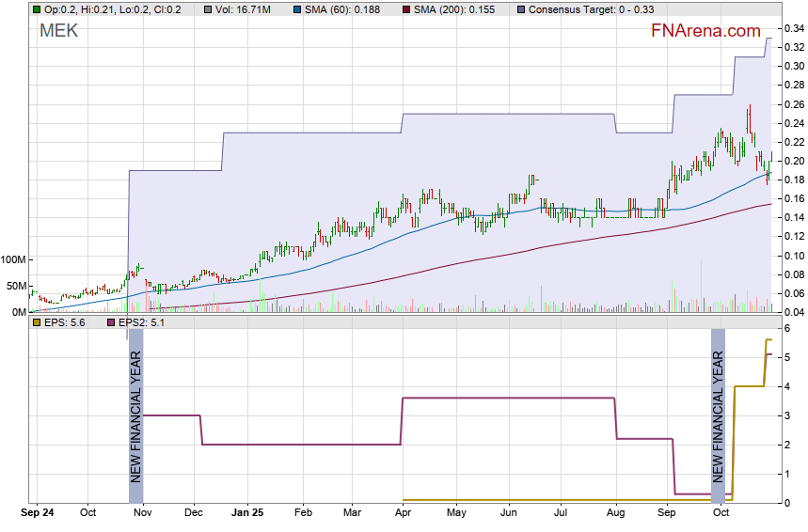Click the 'EPS2: 5.1' legend text
The width and height of the screenshot is (808, 532).
click(137, 322)
